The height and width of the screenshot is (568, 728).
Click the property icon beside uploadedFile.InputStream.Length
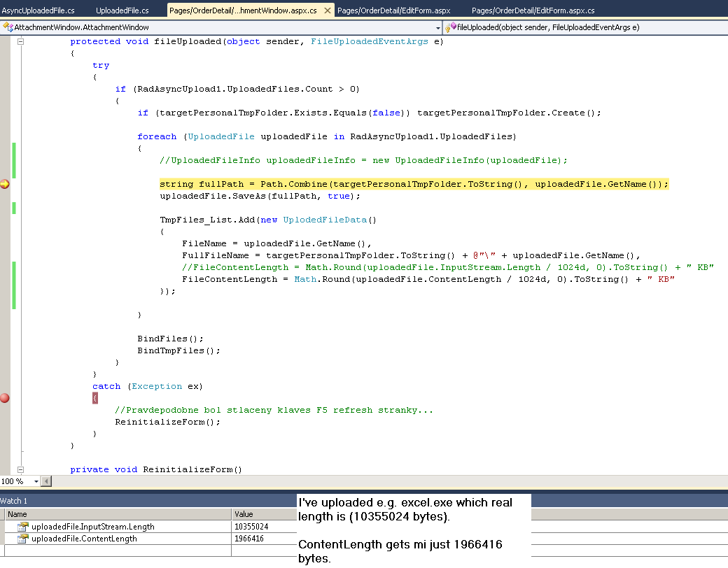pyautogui.click(x=23, y=527)
